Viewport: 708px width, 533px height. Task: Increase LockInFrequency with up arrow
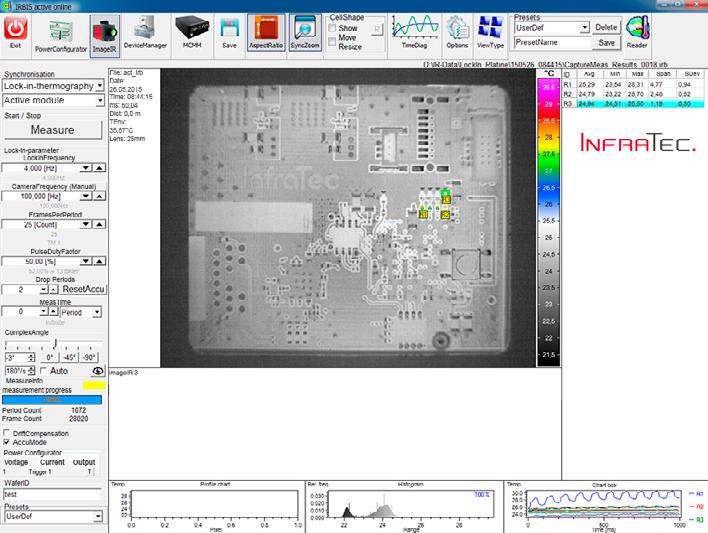pyautogui.click(x=99, y=168)
